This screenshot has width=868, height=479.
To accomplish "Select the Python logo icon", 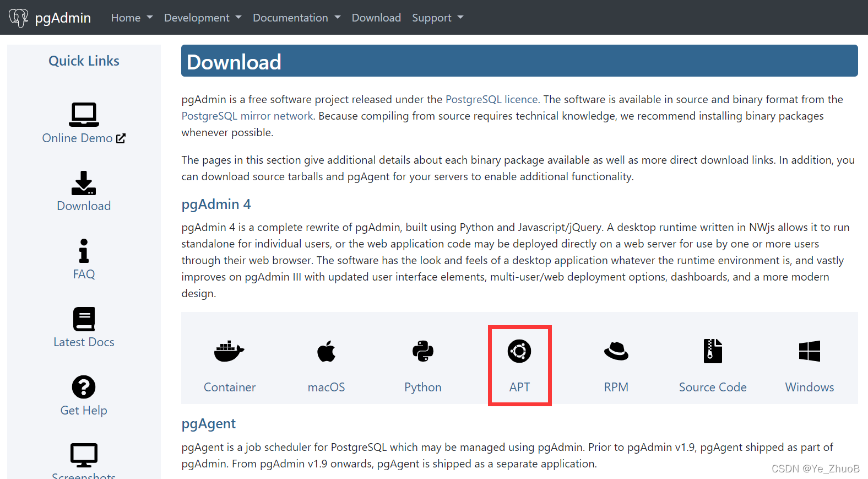I will 423,351.
